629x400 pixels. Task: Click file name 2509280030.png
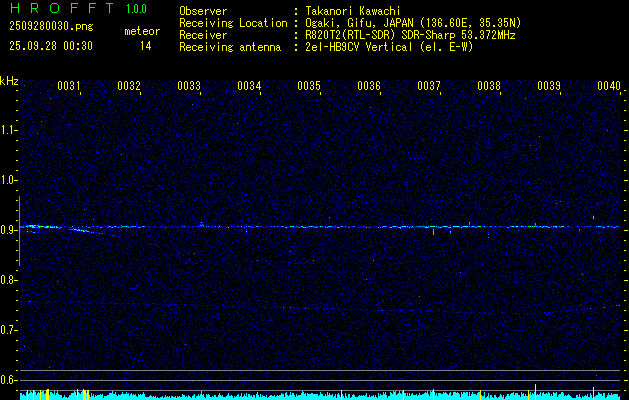(51, 27)
